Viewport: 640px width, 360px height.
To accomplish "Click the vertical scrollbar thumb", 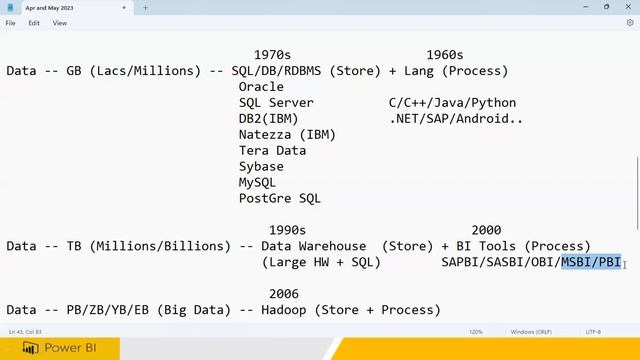I will [x=637, y=193].
